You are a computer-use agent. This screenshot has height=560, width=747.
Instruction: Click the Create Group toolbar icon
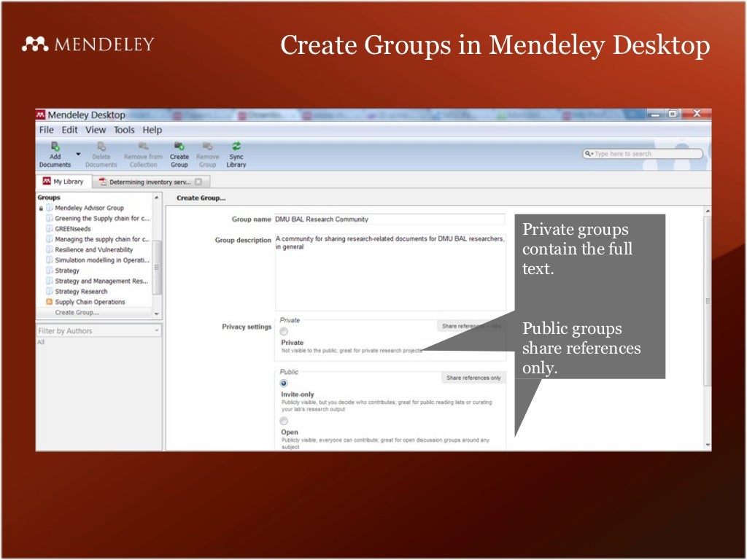pyautogui.click(x=179, y=146)
